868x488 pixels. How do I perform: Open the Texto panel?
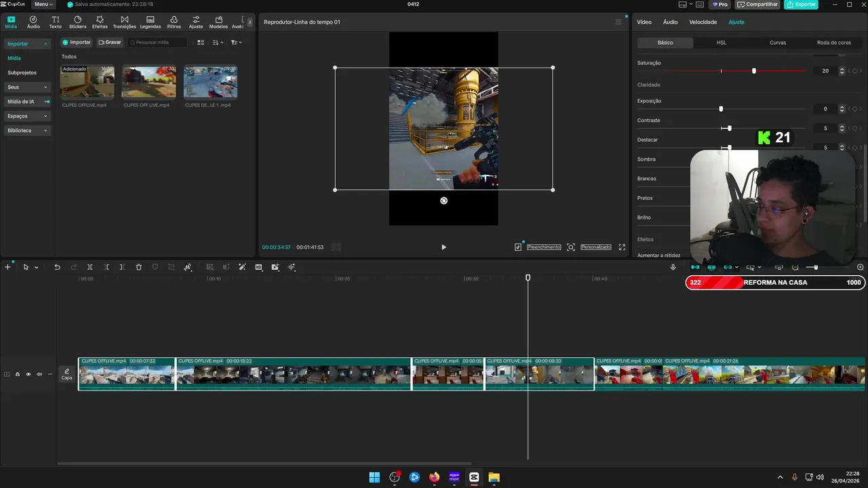pos(55,22)
